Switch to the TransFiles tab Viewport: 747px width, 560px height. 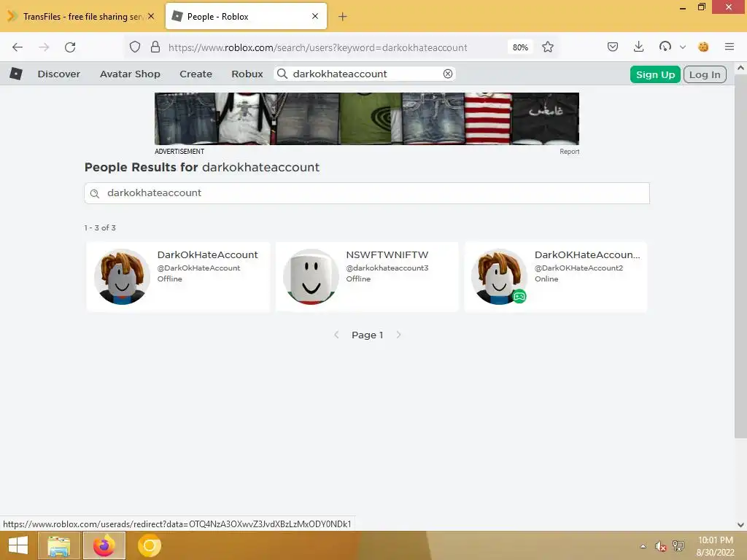pos(81,16)
